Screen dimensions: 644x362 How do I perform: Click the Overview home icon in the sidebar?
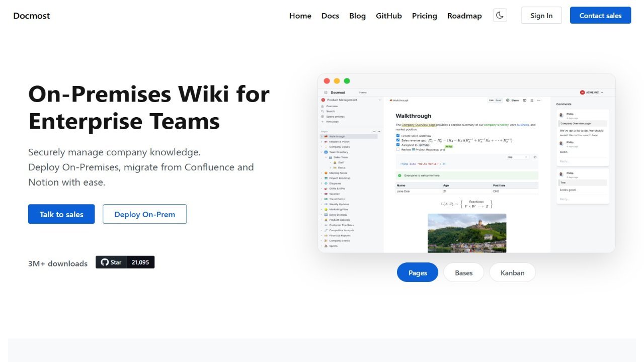pos(323,106)
